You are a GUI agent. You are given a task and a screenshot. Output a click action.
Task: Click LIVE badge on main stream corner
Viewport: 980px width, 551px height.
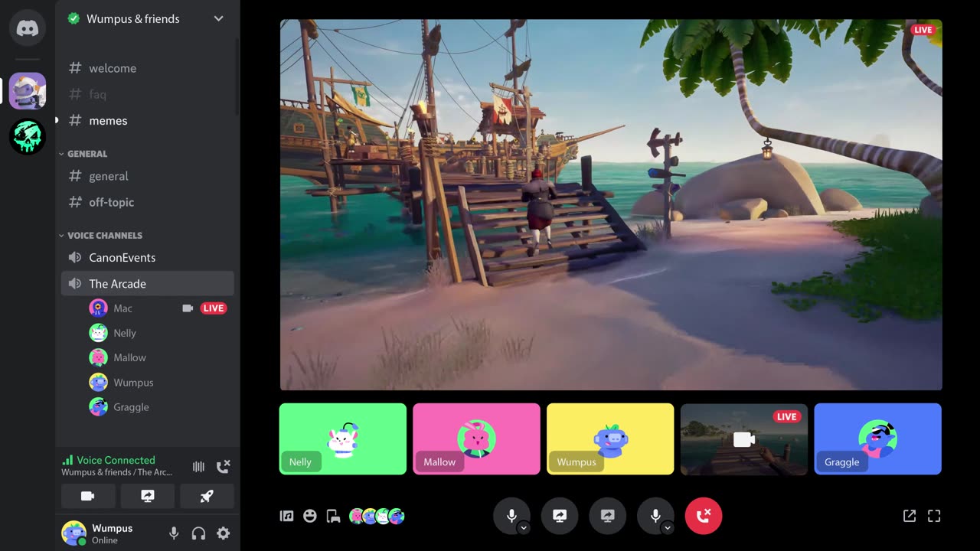(923, 30)
